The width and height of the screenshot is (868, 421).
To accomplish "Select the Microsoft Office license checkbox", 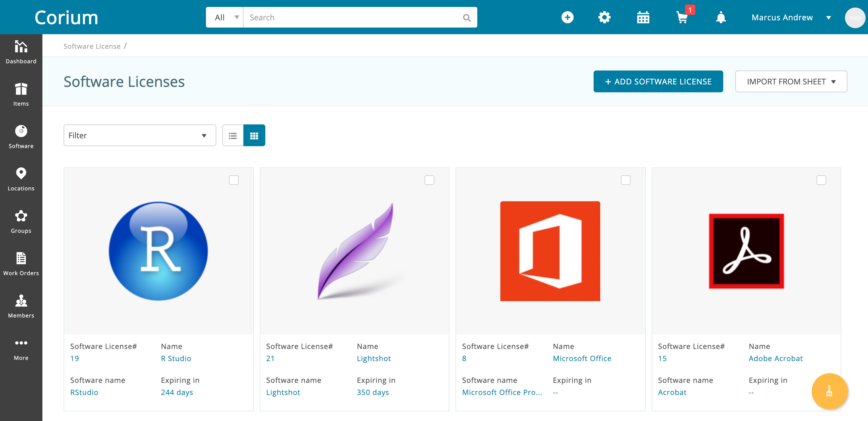I will click(x=625, y=180).
